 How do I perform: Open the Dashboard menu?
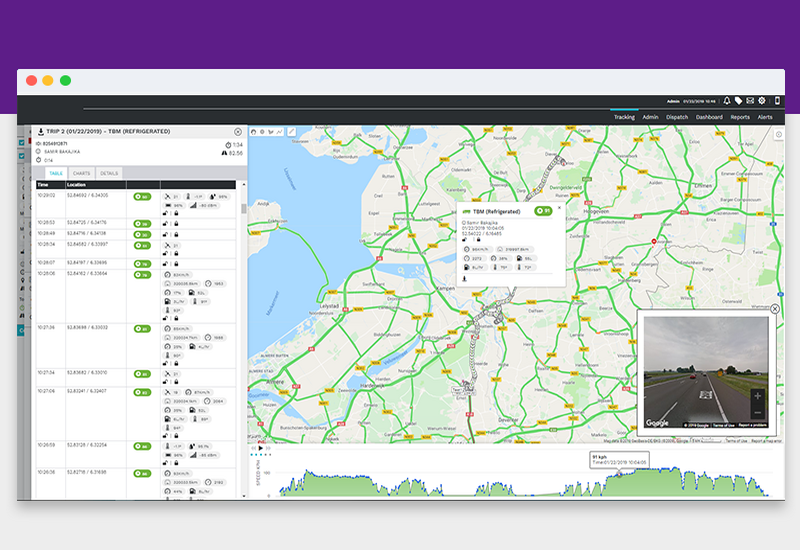point(709,117)
